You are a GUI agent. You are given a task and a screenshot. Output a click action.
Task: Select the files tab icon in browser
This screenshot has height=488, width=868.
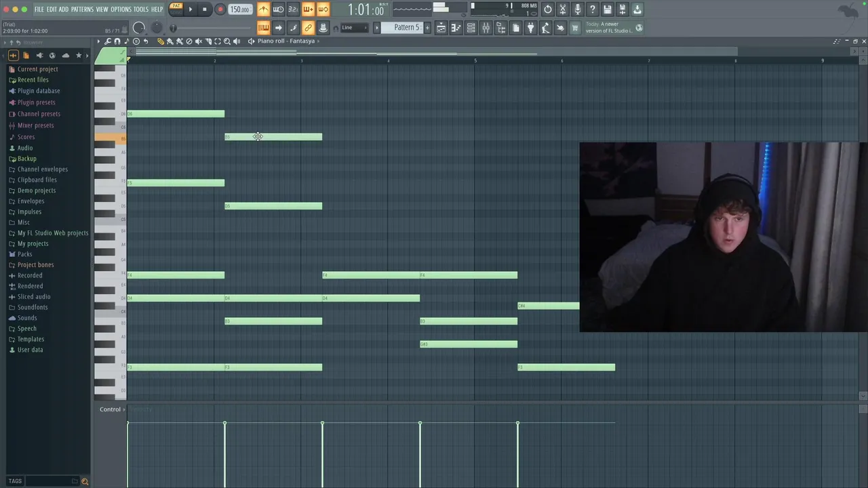[26, 56]
